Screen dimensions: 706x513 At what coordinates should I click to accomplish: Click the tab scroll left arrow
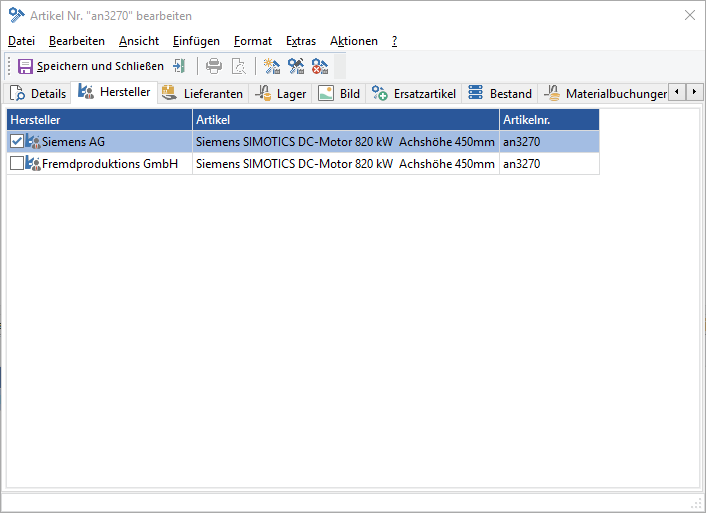coord(677,92)
